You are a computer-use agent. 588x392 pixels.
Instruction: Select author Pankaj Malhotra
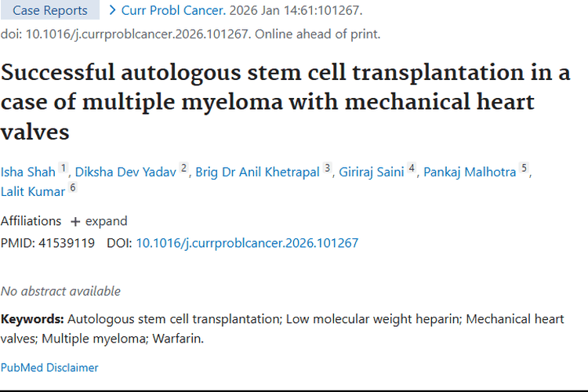[x=470, y=172]
